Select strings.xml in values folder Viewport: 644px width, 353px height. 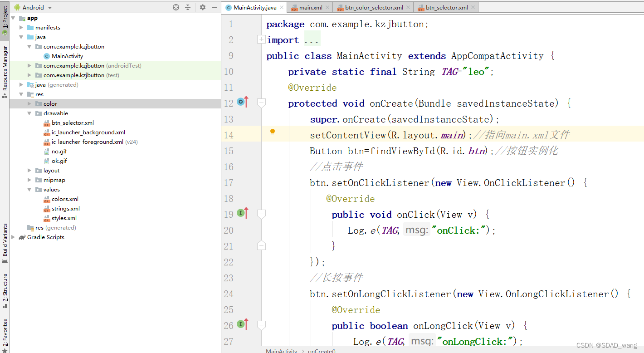[x=65, y=209]
